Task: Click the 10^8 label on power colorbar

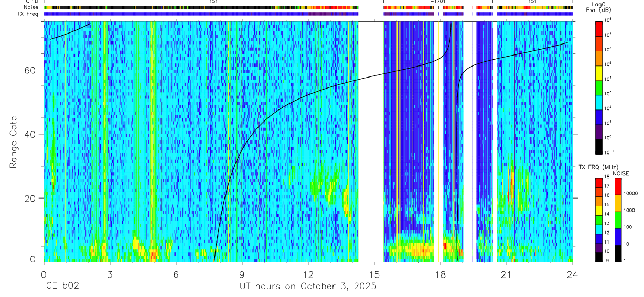Action: (608, 20)
